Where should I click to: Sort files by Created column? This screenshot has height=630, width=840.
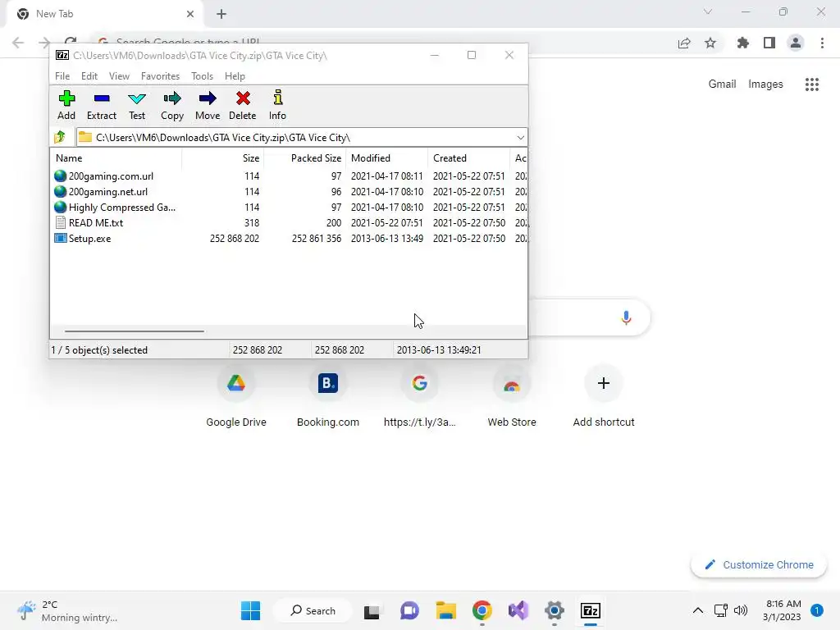[468, 158]
